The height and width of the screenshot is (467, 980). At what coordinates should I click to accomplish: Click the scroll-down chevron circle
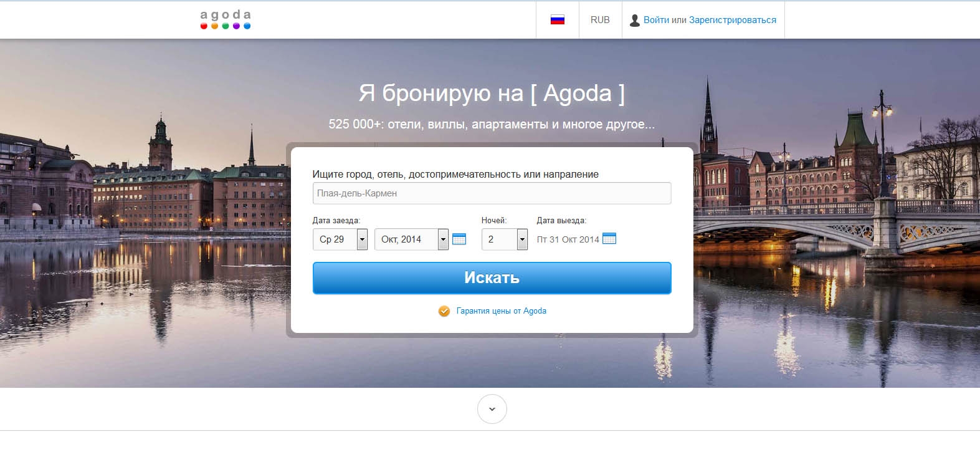tap(492, 409)
